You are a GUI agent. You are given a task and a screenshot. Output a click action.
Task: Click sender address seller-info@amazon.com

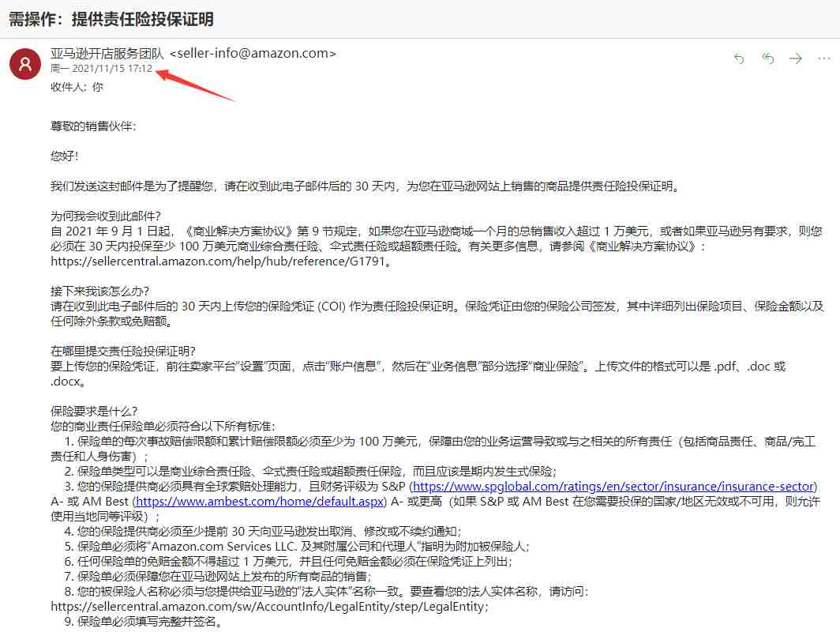tap(253, 53)
